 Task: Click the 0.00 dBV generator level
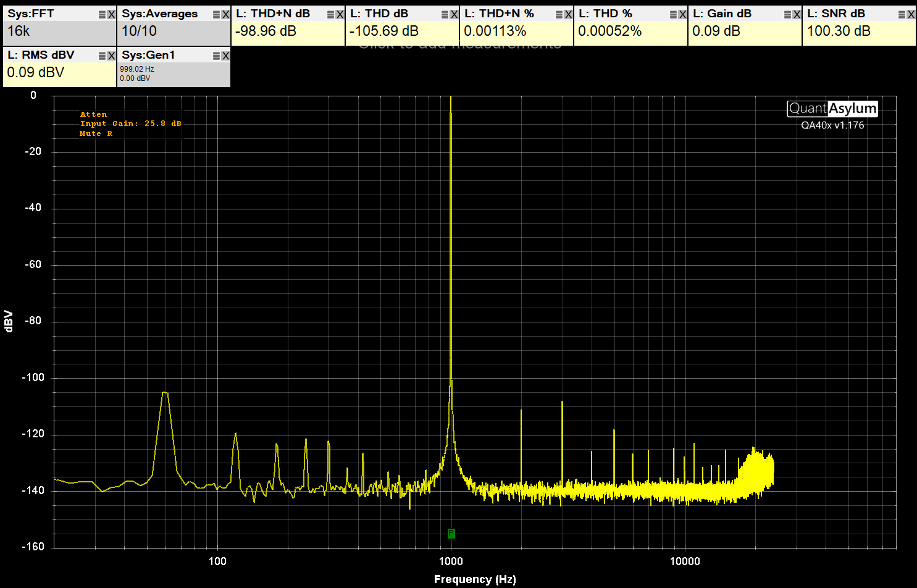(x=135, y=78)
